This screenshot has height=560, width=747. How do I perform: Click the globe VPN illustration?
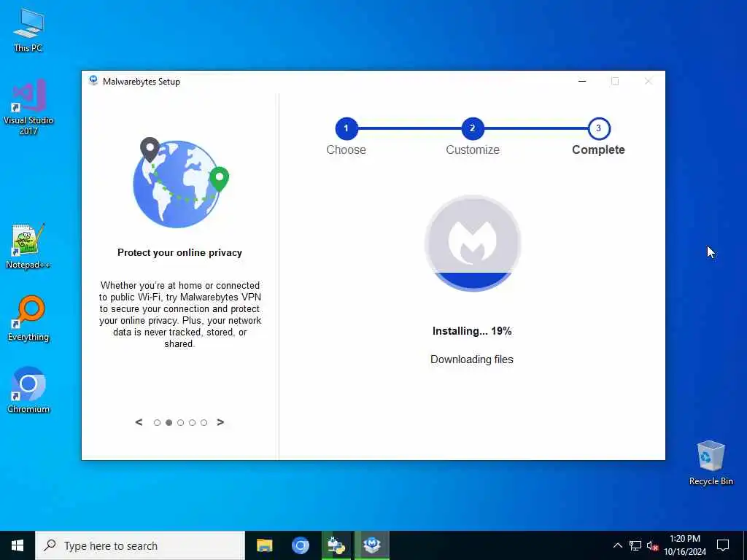(x=181, y=182)
